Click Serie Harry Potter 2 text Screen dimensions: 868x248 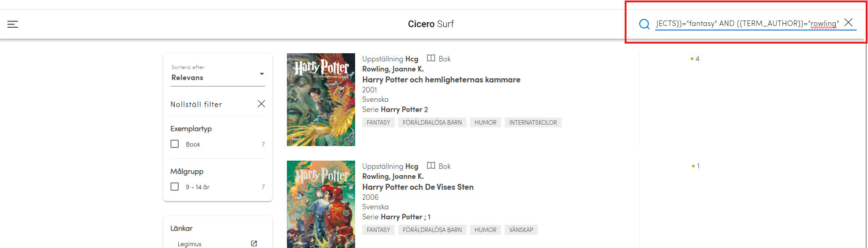[x=395, y=110]
